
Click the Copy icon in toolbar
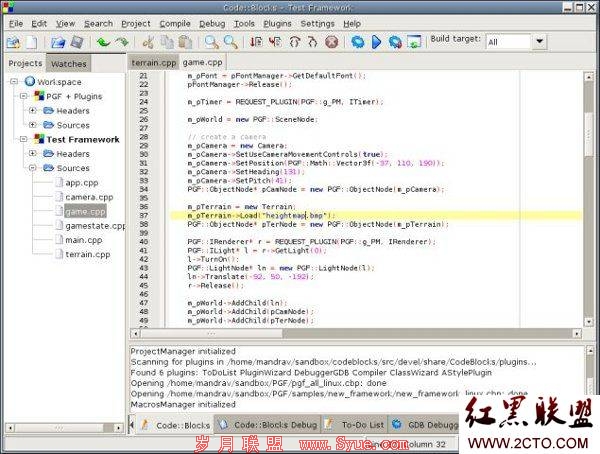click(167, 42)
